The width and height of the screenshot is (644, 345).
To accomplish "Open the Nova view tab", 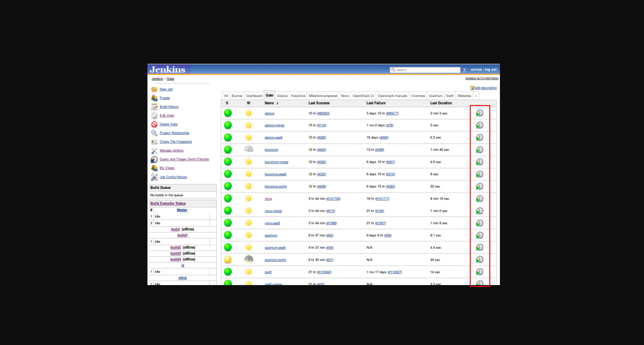I will tap(345, 96).
